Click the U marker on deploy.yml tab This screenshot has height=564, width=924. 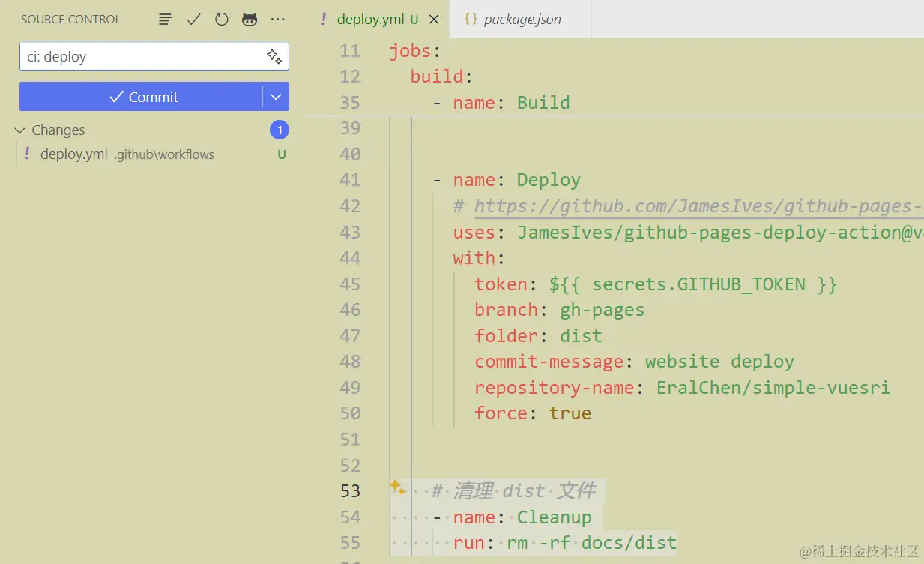pyautogui.click(x=414, y=19)
